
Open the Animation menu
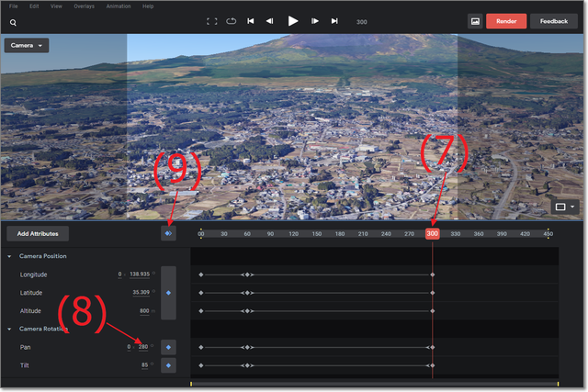118,6
